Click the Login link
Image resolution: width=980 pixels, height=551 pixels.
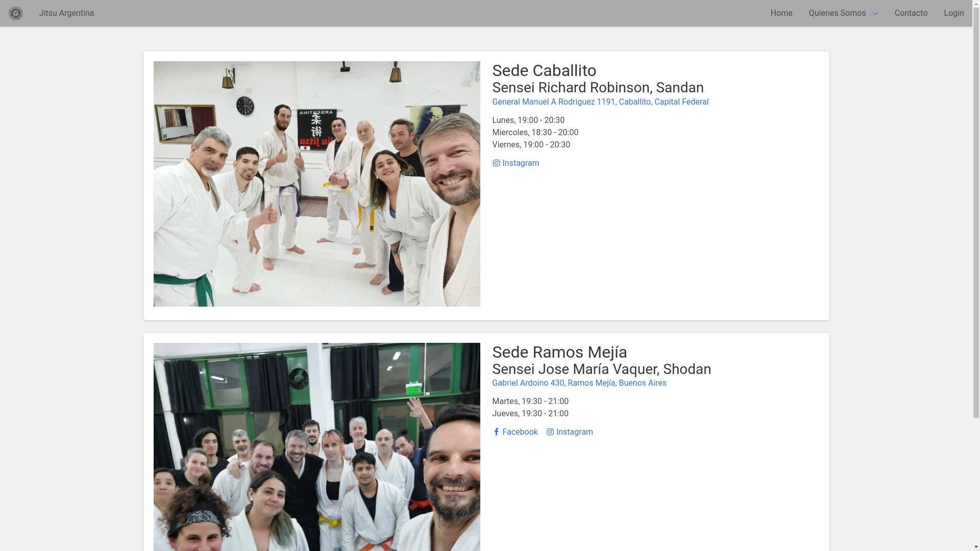[953, 13]
